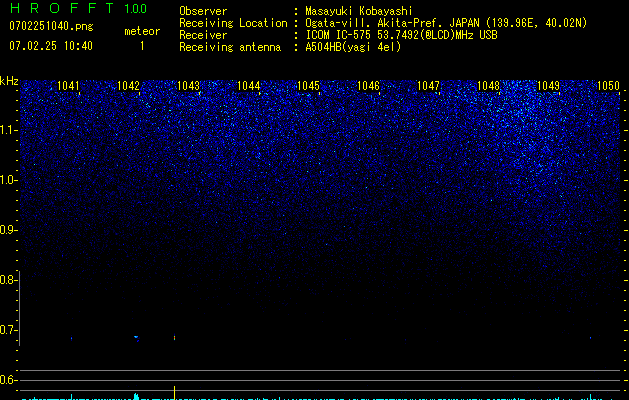Click the Receiving antenna label
Viewport: 629px width, 400px height.
230,47
